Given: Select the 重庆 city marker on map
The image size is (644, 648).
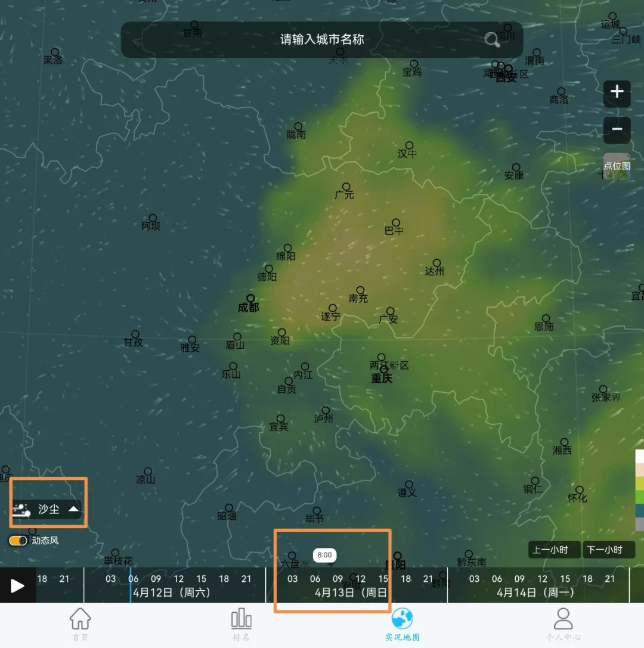Looking at the screenshot, I should pos(384,370).
